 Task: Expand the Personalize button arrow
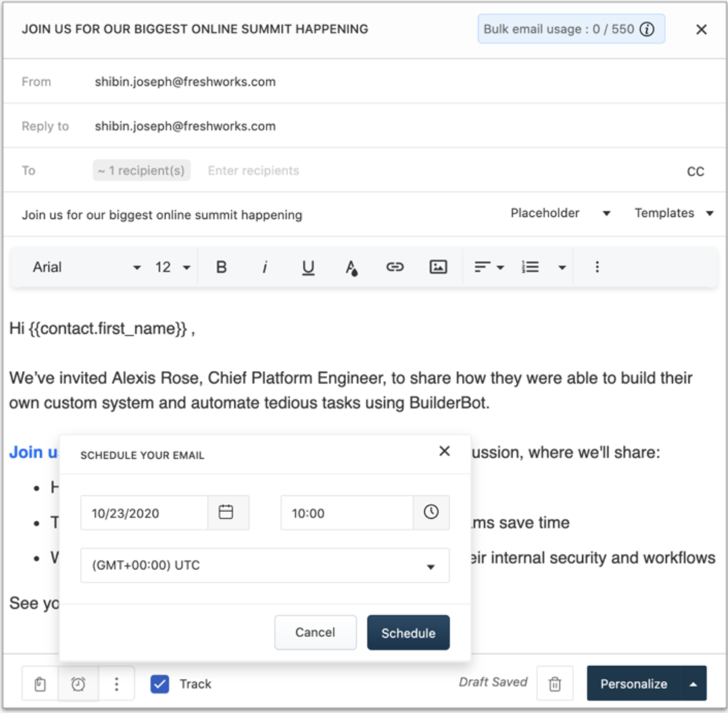tap(692, 684)
